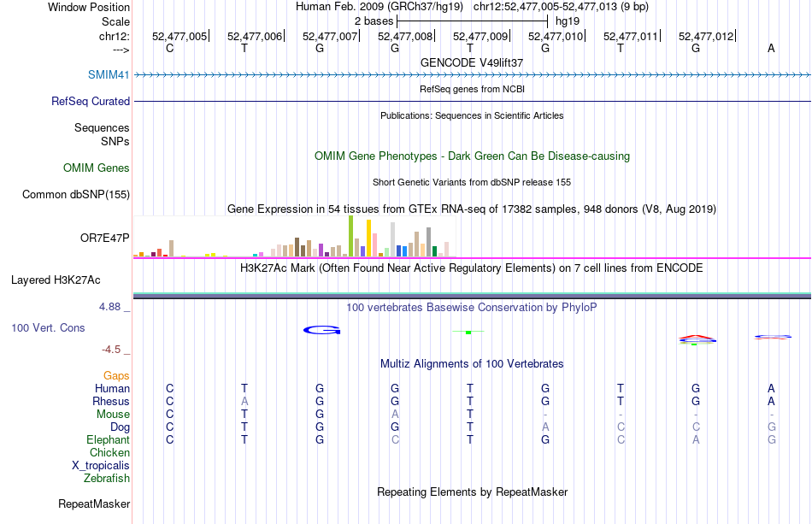
Task: Click the OR7E47P expression label
Action: pos(104,238)
